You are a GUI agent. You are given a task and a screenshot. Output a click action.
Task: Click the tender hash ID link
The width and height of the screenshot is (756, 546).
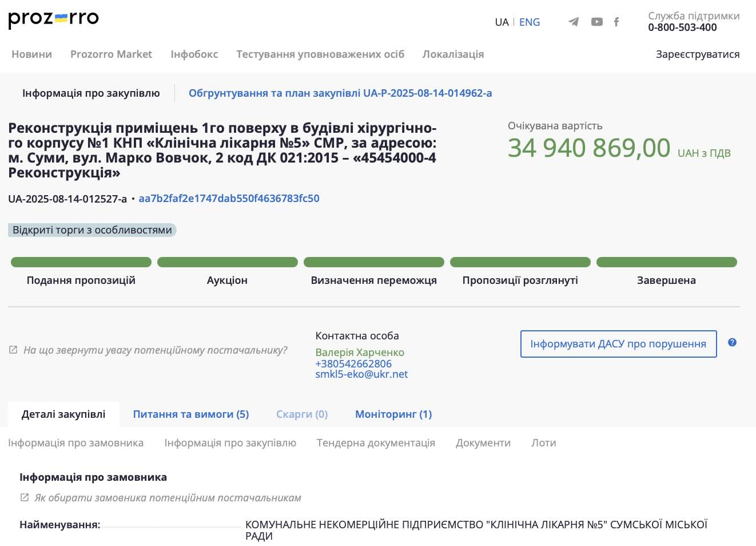[229, 198]
